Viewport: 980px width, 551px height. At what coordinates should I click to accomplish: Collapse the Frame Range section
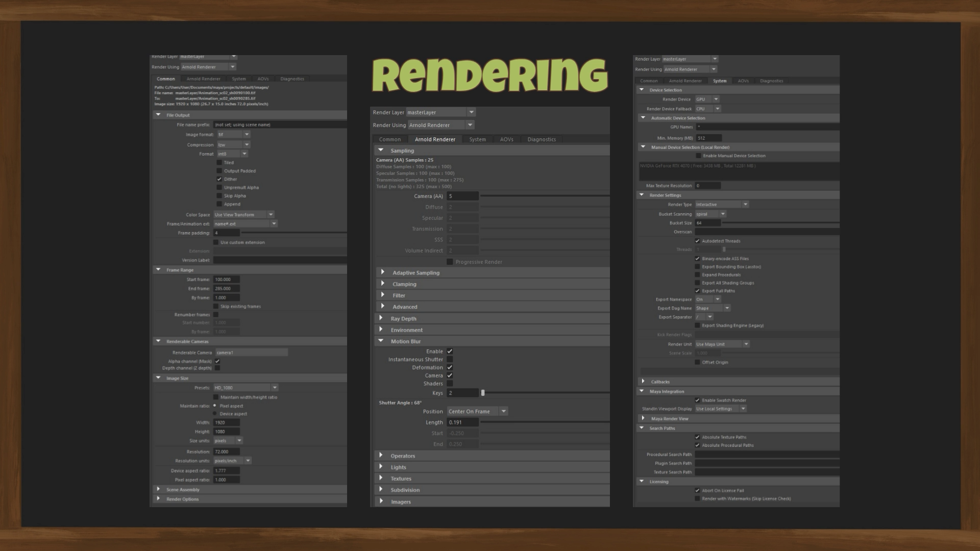point(158,270)
